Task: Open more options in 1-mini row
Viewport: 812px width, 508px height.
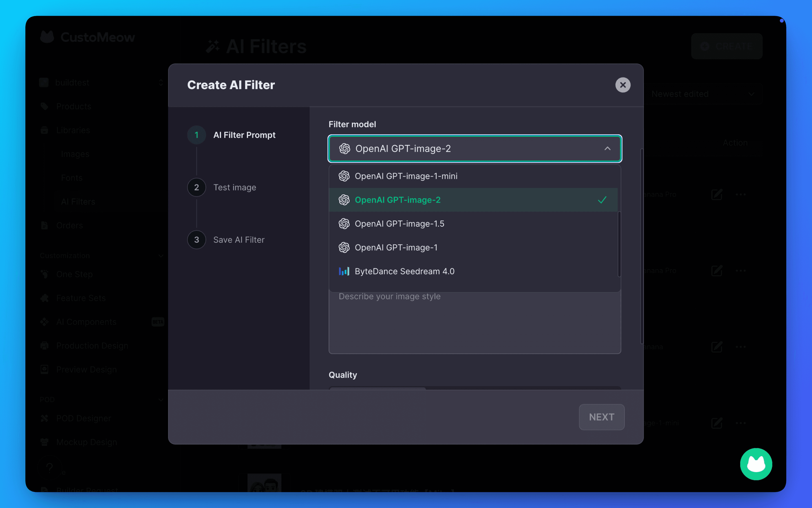Action: click(741, 423)
